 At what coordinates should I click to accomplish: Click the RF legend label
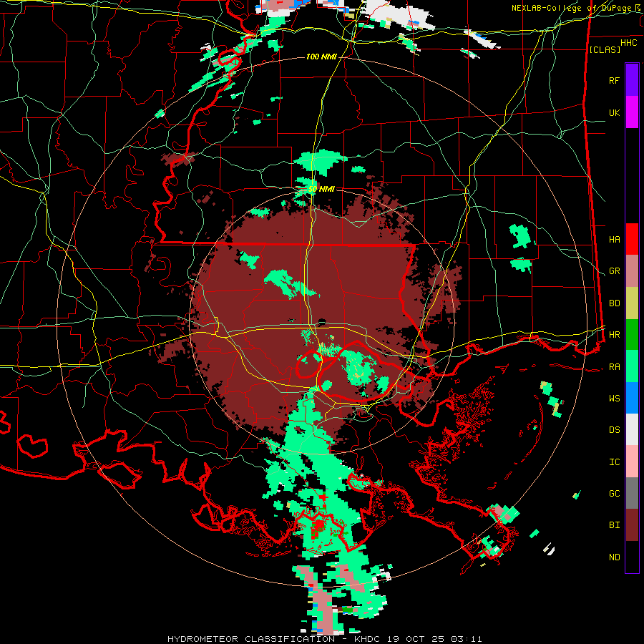click(614, 80)
